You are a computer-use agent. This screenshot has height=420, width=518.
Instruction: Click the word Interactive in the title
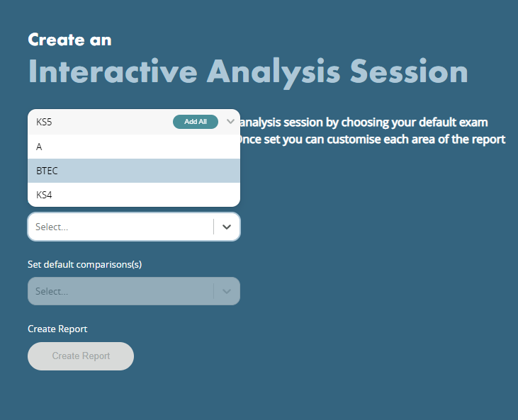click(x=113, y=72)
